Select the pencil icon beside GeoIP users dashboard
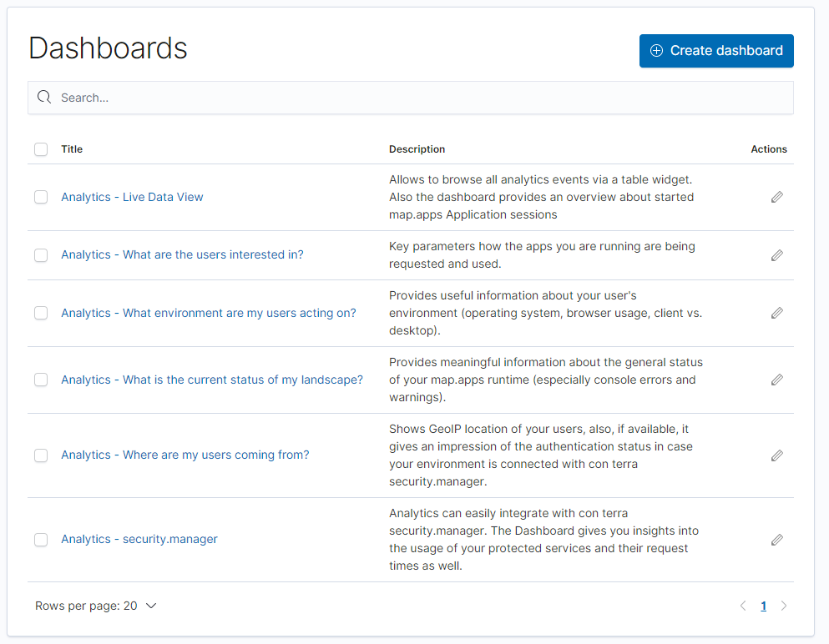Screen dimensions: 829x644 776,455
